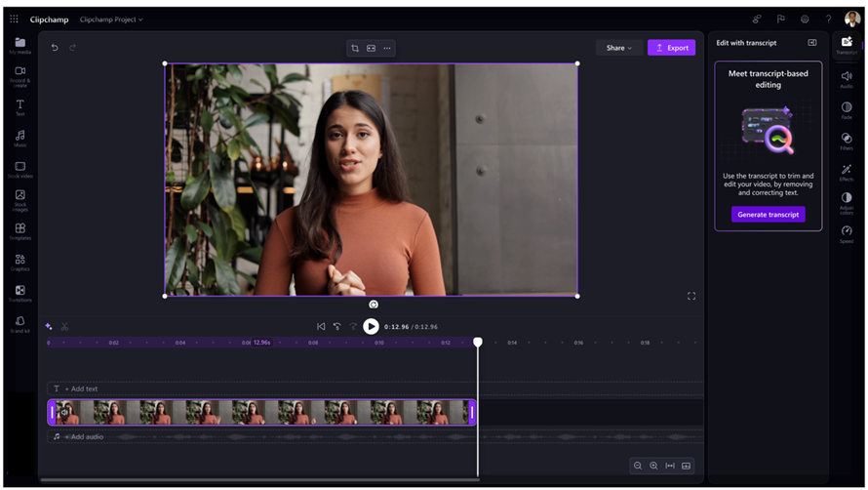
Task: Expand the Clipchamp Project name dropdown
Action: (x=111, y=20)
